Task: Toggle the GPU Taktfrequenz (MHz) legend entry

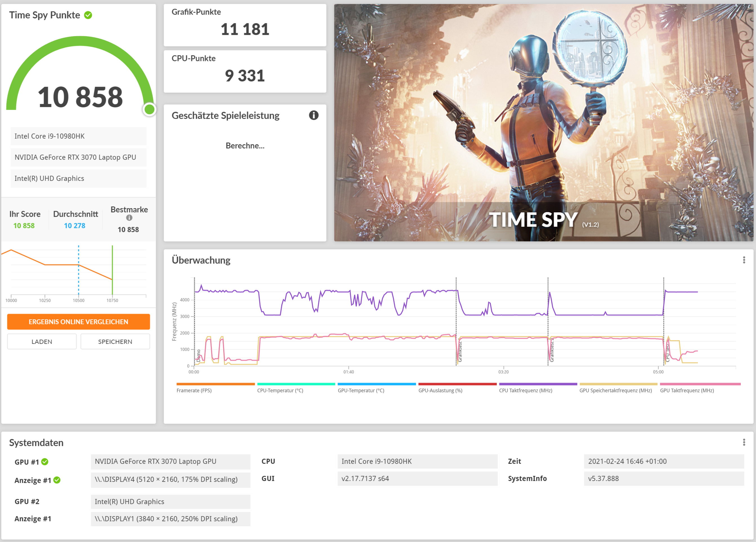Action: 700,388
